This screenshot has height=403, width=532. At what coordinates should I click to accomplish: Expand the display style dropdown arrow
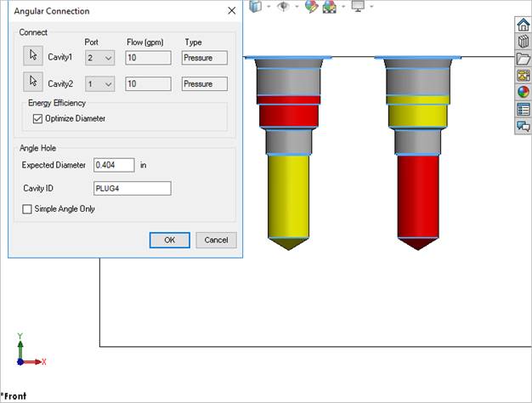coord(269,6)
